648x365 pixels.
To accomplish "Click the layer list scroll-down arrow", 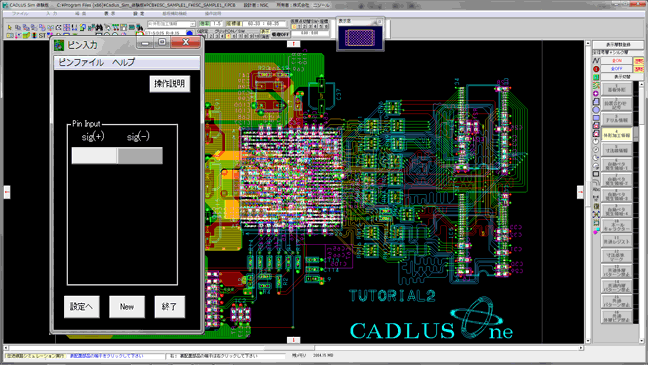I will tap(641, 341).
